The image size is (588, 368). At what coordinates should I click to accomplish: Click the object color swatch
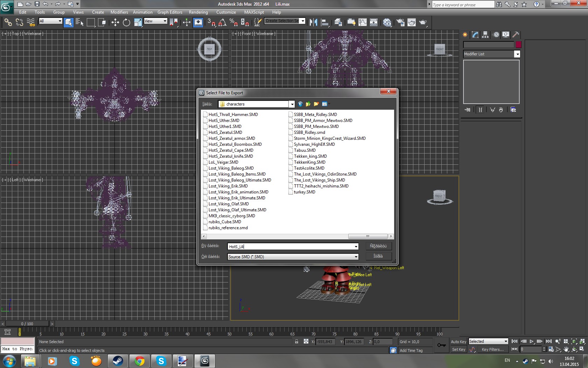tap(518, 45)
